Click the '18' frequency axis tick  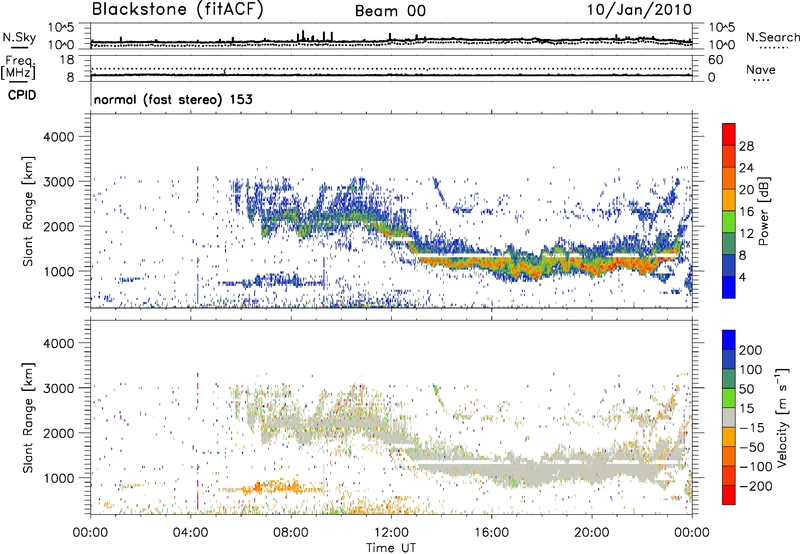click(67, 60)
